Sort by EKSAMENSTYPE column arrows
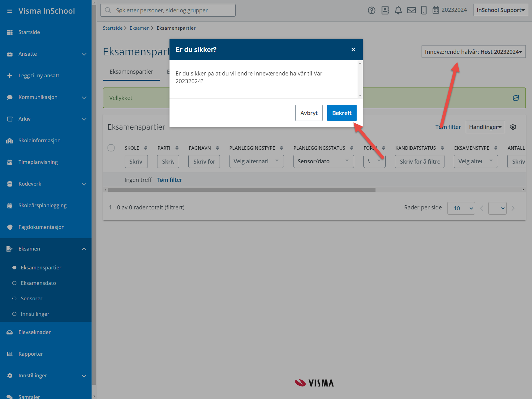This screenshot has height=399, width=532. click(496, 148)
